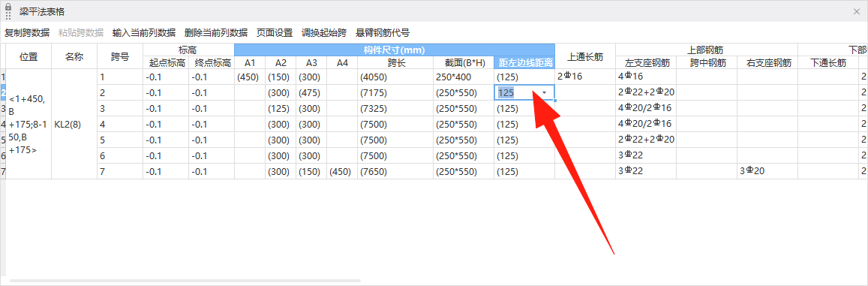Click the 截面(B*H) column header

464,63
